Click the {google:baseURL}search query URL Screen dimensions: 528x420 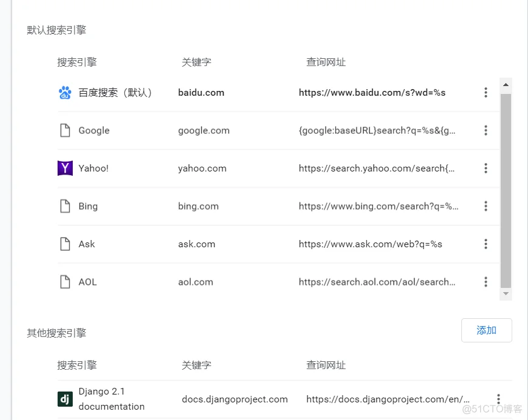[377, 130]
